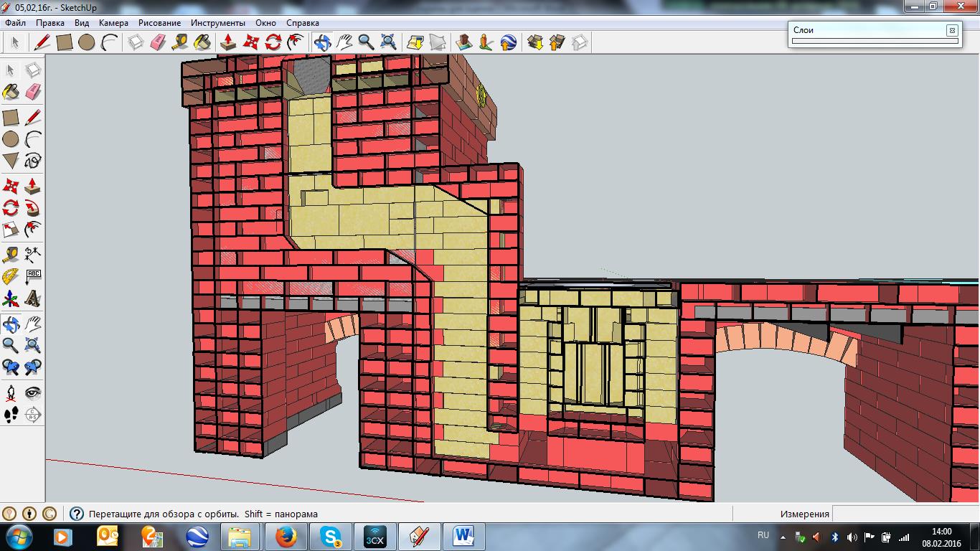Choose the Position Camera tool
980x551 pixels.
[11, 392]
